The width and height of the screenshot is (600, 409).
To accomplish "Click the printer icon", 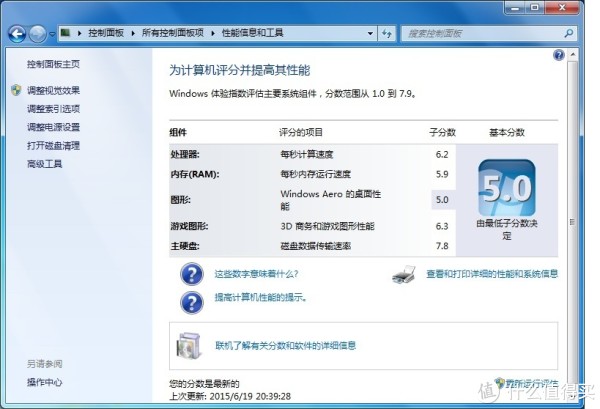I will tap(404, 275).
